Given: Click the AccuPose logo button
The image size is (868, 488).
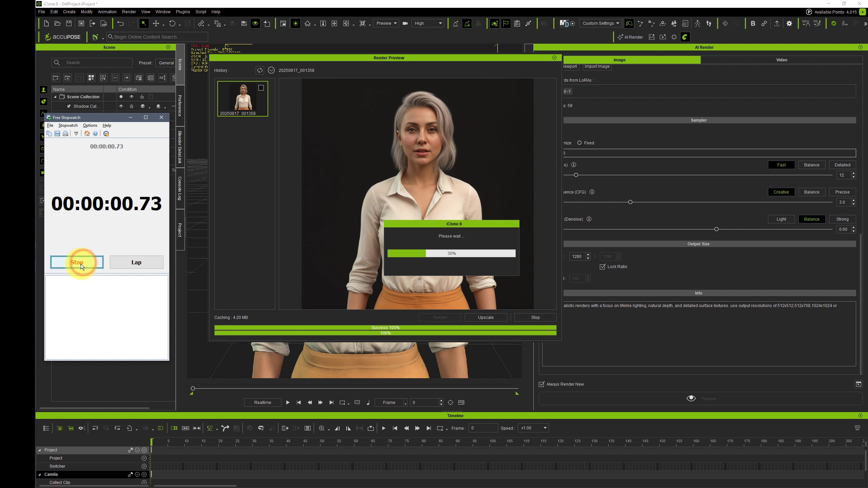Looking at the screenshot, I should [62, 37].
